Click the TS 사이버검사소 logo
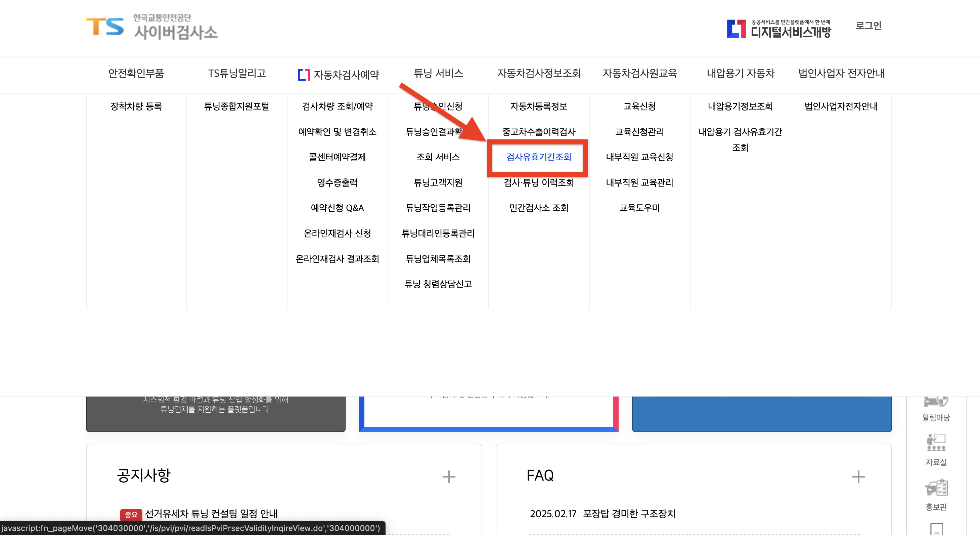 click(x=152, y=28)
